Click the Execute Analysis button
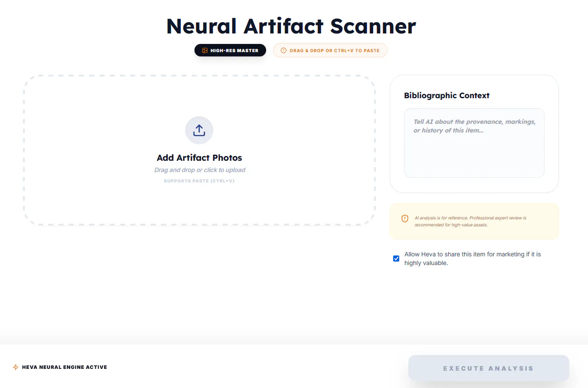This screenshot has height=388, width=588. 489,368
